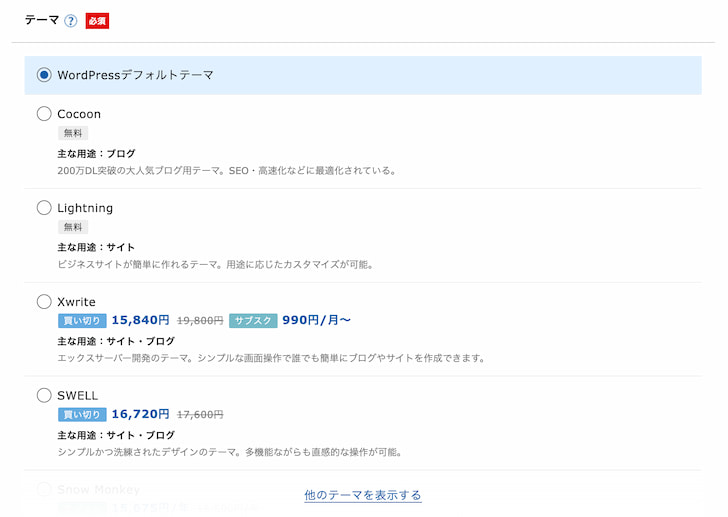Click the サブスク badge under Xwrite
The width and height of the screenshot is (728, 517).
(253, 321)
